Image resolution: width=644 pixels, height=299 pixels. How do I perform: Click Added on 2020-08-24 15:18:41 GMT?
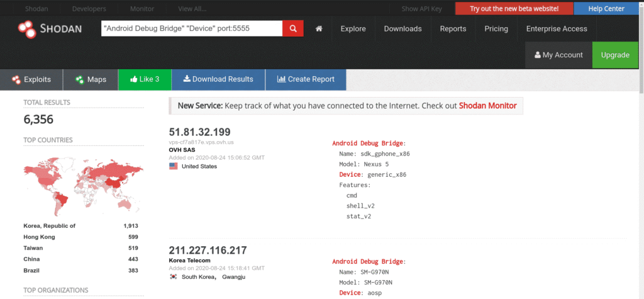217,268
